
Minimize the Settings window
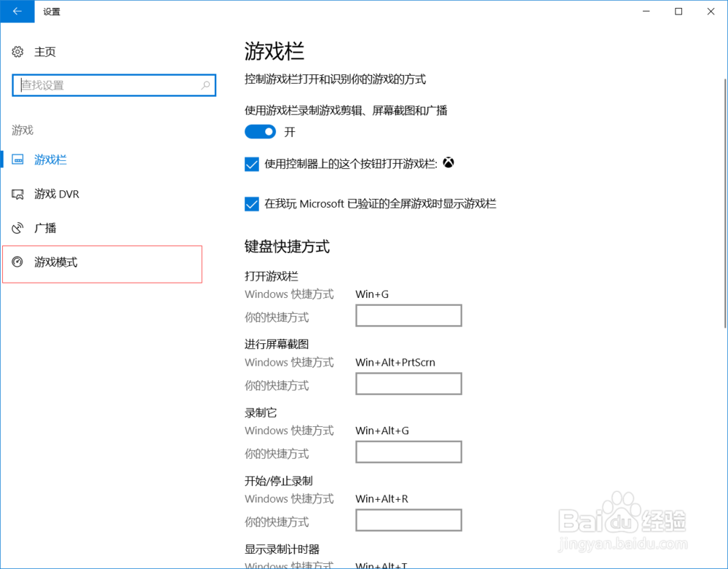(646, 12)
